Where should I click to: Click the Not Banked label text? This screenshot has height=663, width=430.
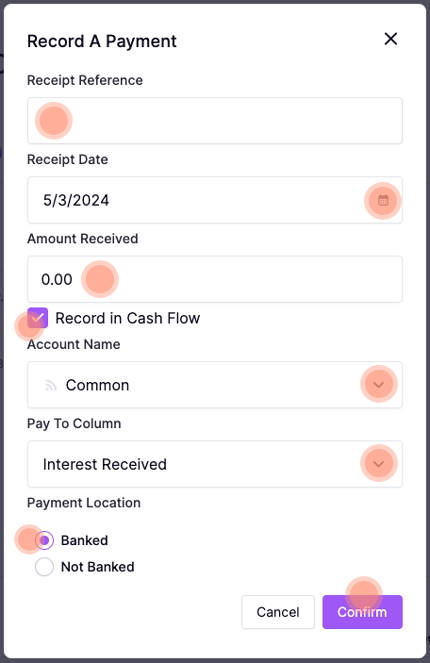coord(98,567)
